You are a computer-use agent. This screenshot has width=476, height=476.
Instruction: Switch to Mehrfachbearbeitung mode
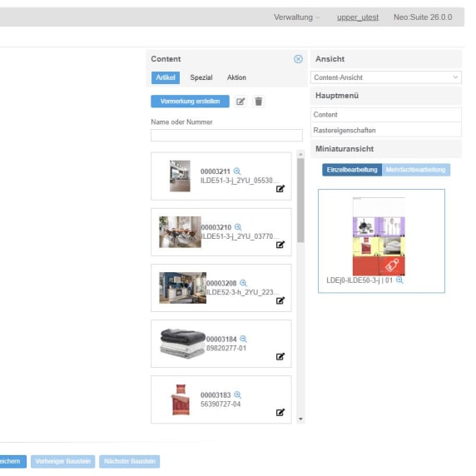coord(415,170)
